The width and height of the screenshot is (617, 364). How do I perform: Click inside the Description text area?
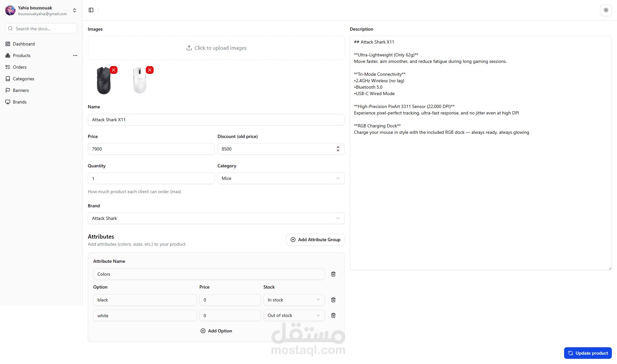pos(480,153)
